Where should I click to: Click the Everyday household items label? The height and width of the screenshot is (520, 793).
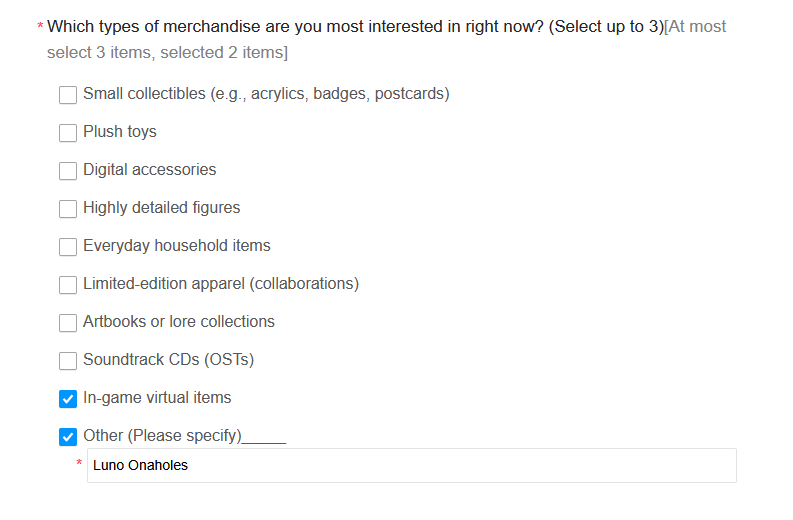coord(177,246)
